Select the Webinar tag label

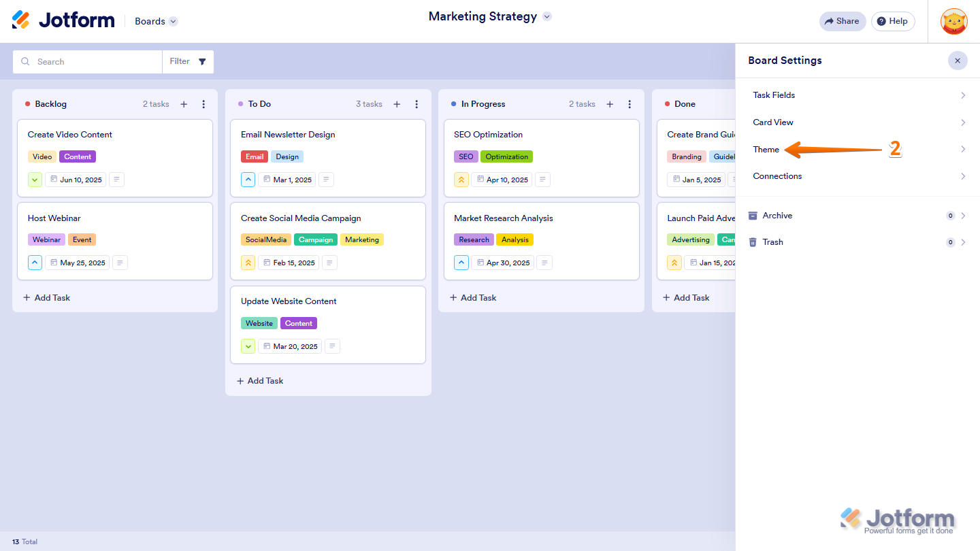[46, 239]
